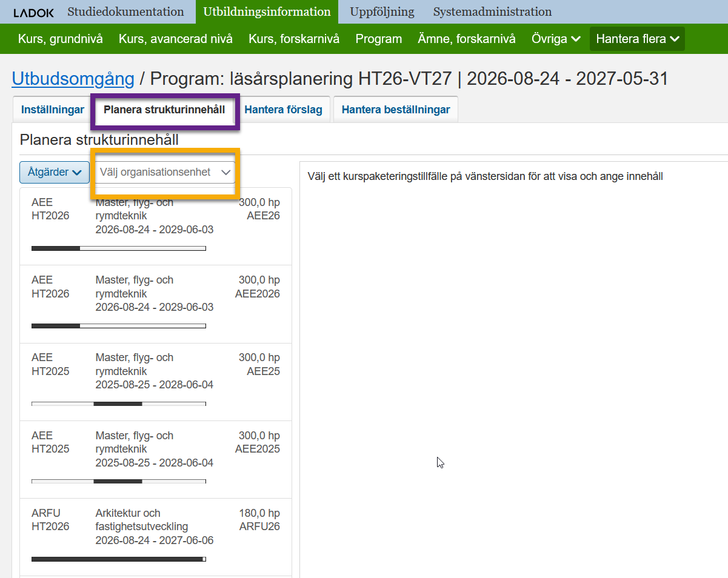Switch to the Inställningar tab
Image resolution: width=728 pixels, height=578 pixels.
pos(53,110)
